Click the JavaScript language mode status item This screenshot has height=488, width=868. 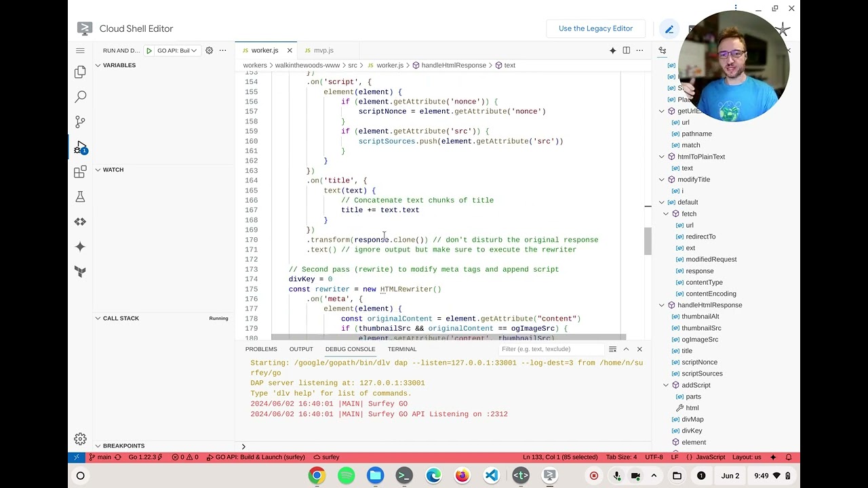pyautogui.click(x=710, y=457)
